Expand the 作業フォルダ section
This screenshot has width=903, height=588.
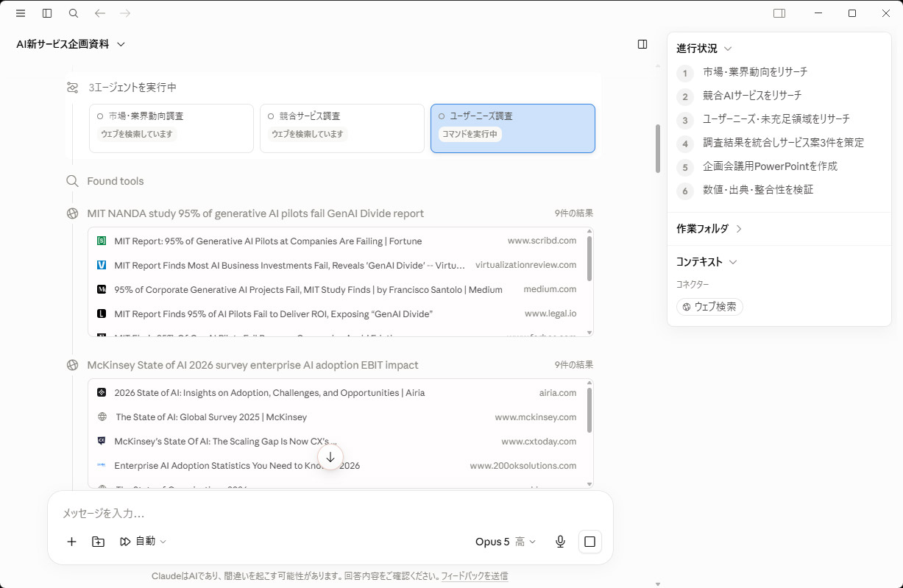coord(709,229)
